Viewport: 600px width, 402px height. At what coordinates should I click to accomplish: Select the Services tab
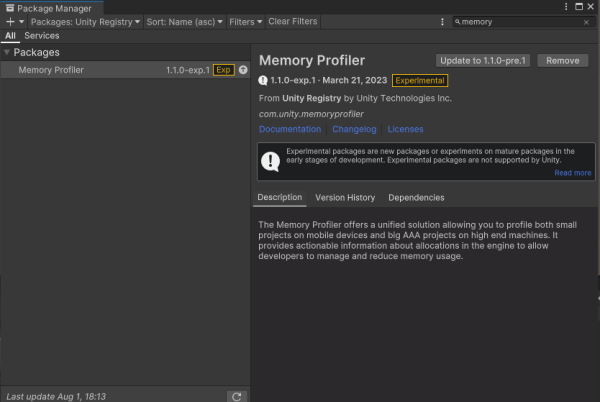click(x=42, y=36)
